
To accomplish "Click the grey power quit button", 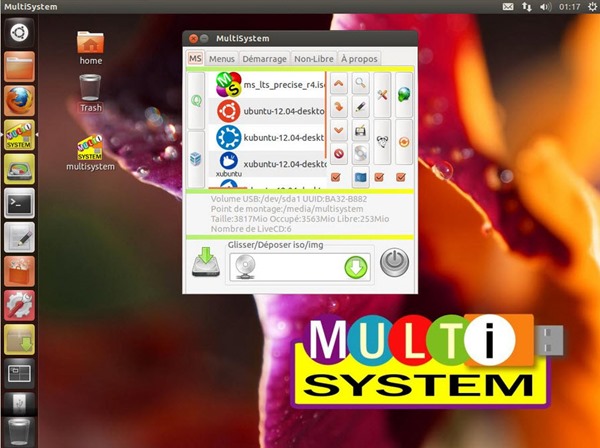I will click(x=395, y=262).
